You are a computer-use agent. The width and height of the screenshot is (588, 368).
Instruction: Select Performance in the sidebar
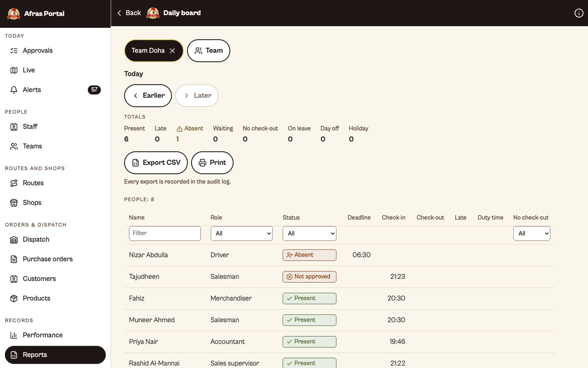click(x=55, y=335)
